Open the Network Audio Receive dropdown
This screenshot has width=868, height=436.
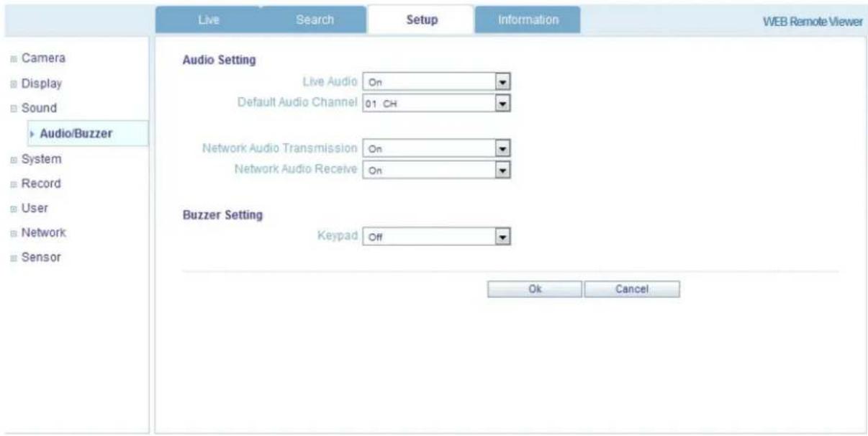pos(436,171)
